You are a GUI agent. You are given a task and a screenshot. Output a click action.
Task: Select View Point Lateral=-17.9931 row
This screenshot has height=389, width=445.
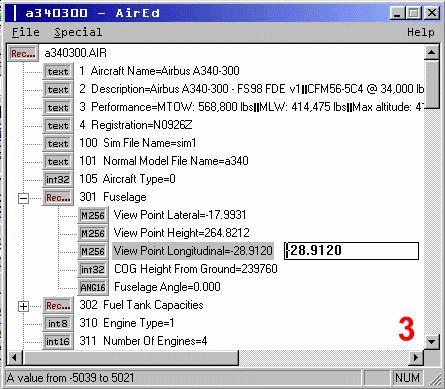[180, 215]
